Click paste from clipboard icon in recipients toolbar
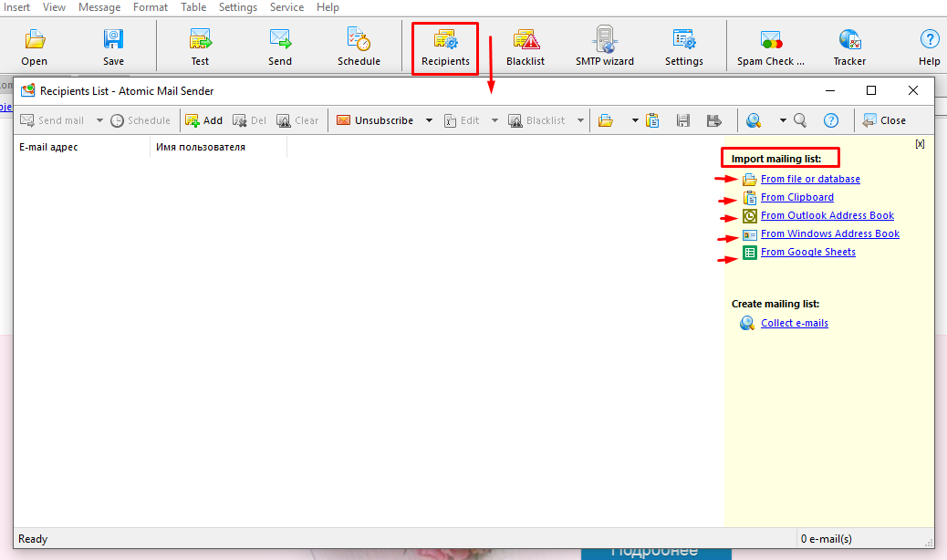 pyautogui.click(x=652, y=120)
